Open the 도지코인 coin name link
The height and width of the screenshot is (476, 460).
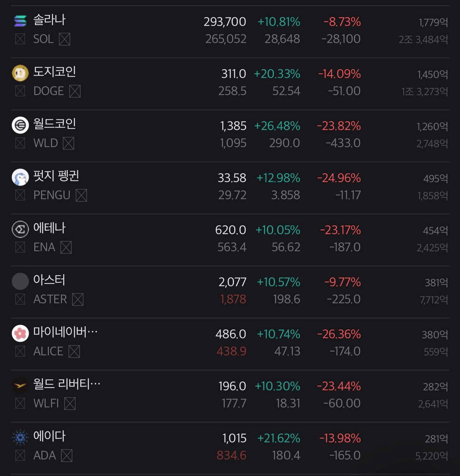(x=54, y=72)
